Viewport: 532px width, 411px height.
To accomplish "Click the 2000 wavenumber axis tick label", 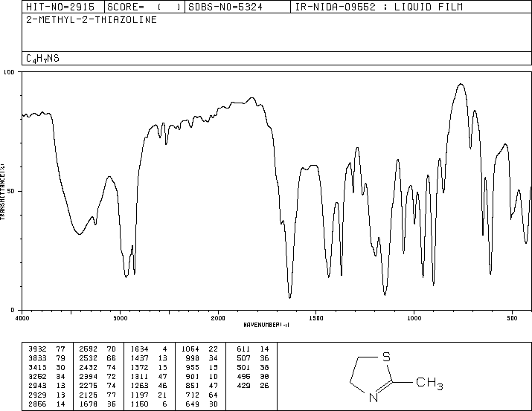I will click(x=218, y=318).
